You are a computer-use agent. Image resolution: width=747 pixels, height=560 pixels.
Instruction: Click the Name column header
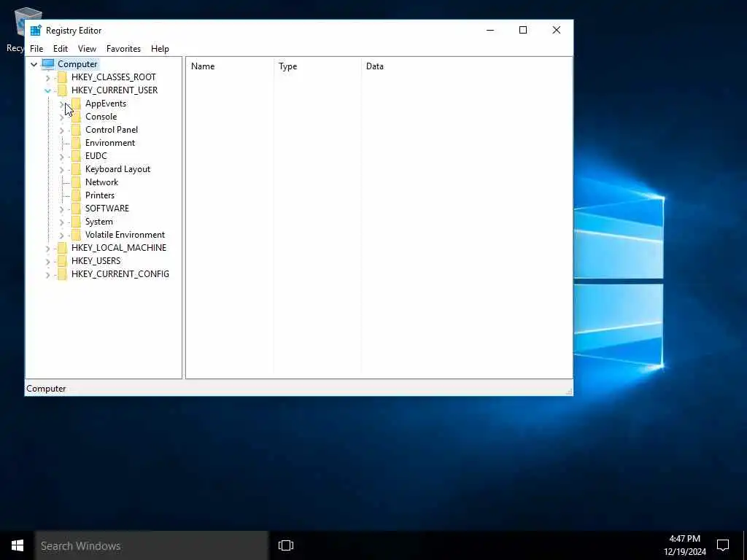pos(230,66)
